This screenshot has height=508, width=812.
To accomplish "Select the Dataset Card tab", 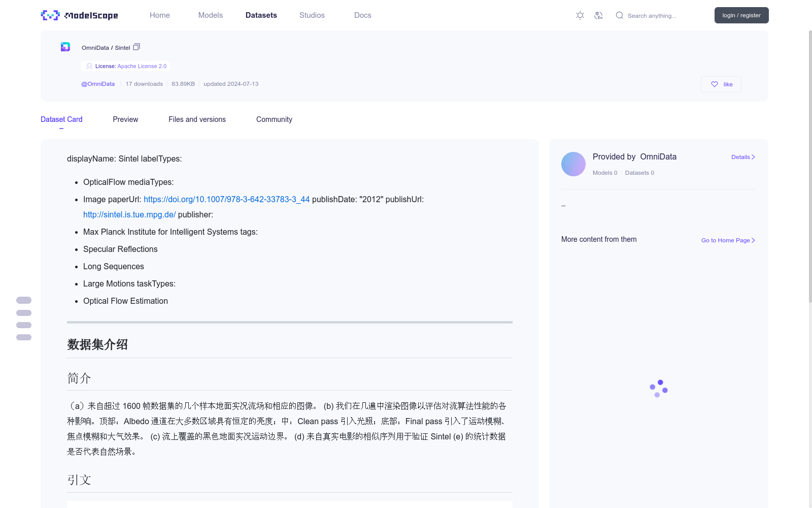I will [x=61, y=119].
